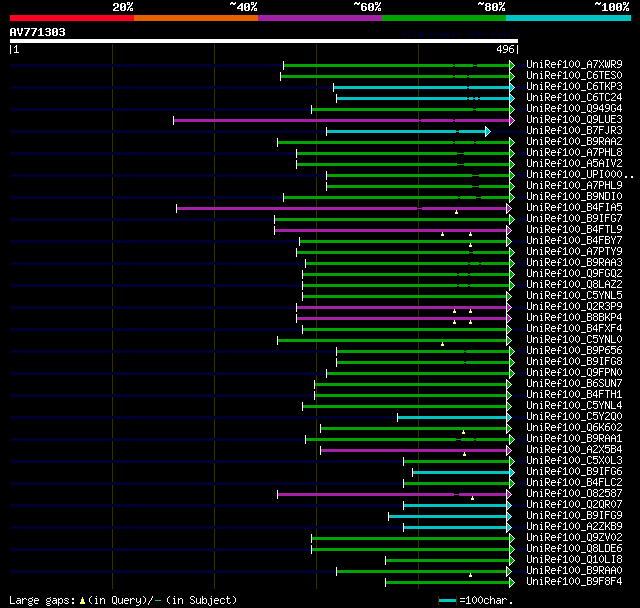Select the UniRef100_B9IFG8 label

pyautogui.click(x=574, y=362)
